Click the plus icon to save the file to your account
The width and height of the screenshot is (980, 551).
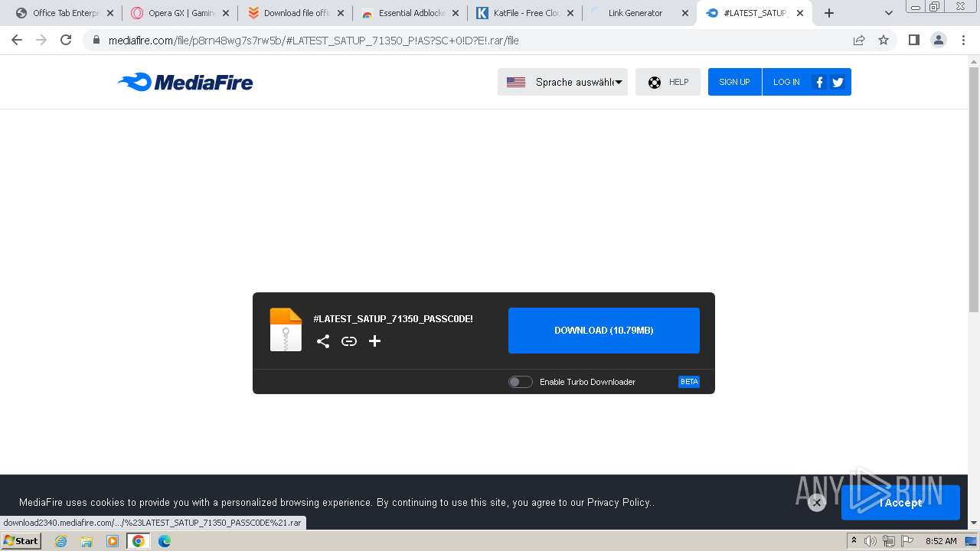(x=374, y=341)
